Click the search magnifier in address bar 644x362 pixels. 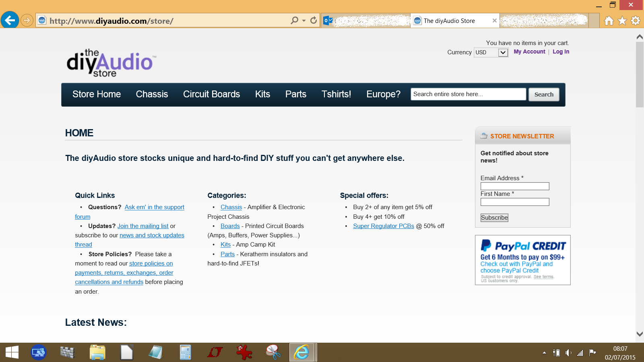(295, 20)
